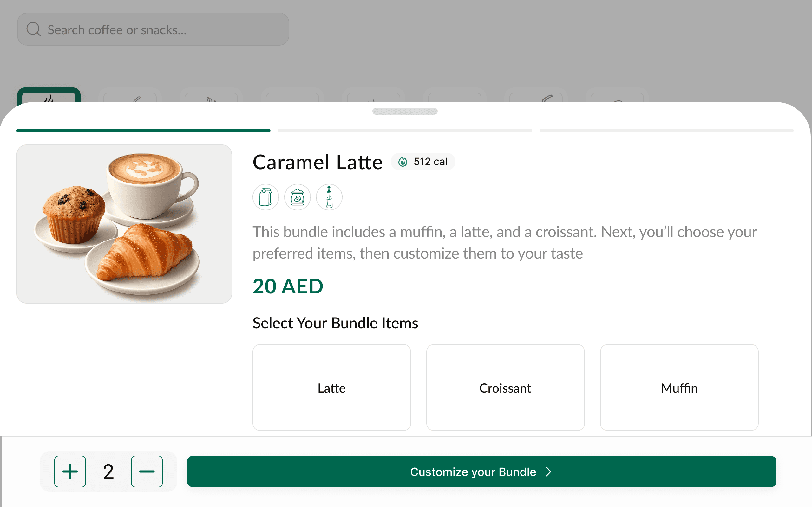Increase quantity with the plus button
The height and width of the screenshot is (507, 812).
click(x=70, y=472)
